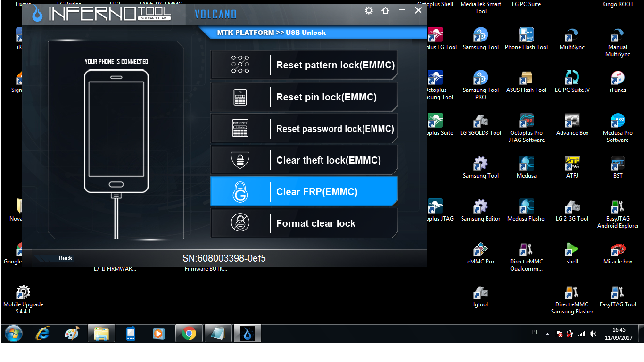Open the Advance Box desktop shortcut
The image size is (644, 362).
(x=572, y=124)
